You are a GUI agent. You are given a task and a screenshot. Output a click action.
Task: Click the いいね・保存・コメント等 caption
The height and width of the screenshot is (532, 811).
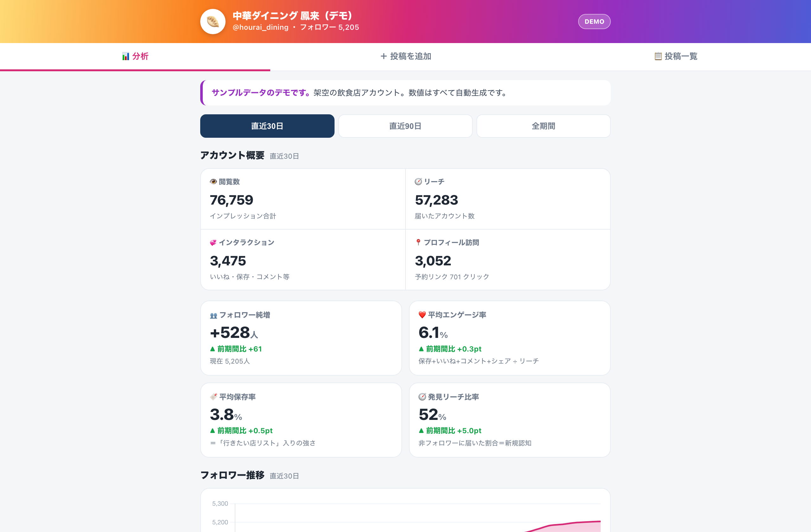(x=250, y=276)
